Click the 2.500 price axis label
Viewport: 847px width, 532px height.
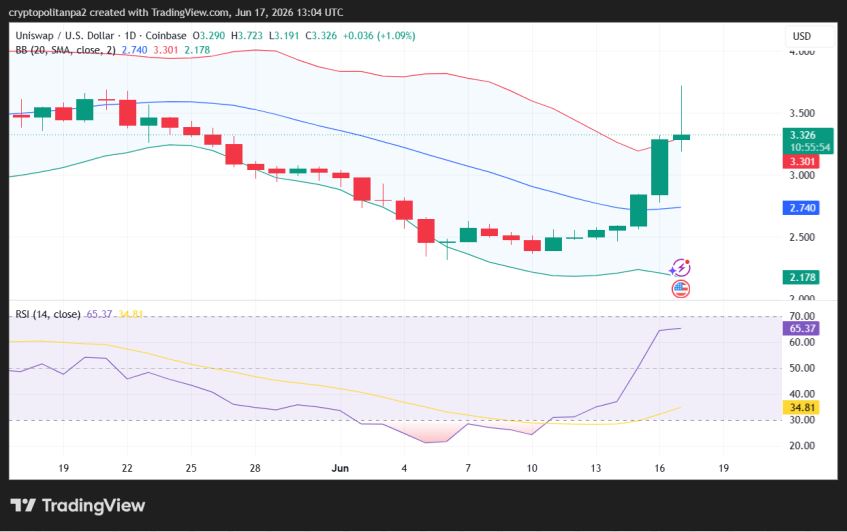point(802,237)
